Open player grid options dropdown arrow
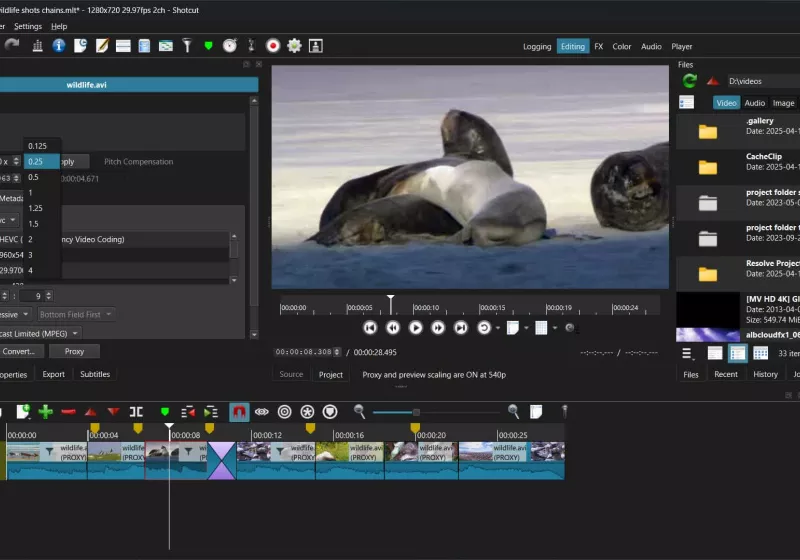The image size is (800, 560). coord(555,328)
